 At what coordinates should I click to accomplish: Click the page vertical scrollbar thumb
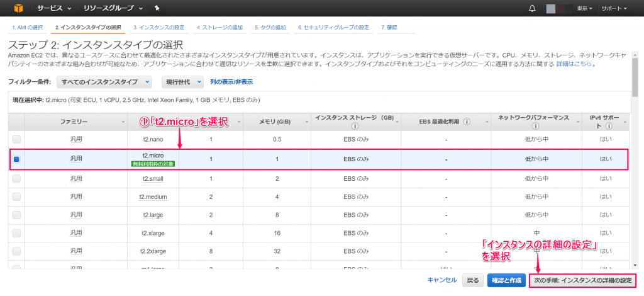coord(635,76)
